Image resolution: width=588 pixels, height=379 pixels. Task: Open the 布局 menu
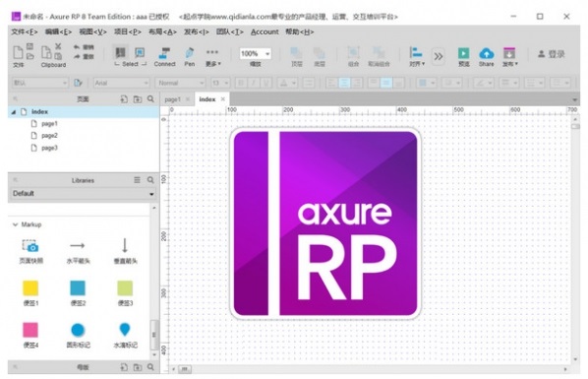162,32
